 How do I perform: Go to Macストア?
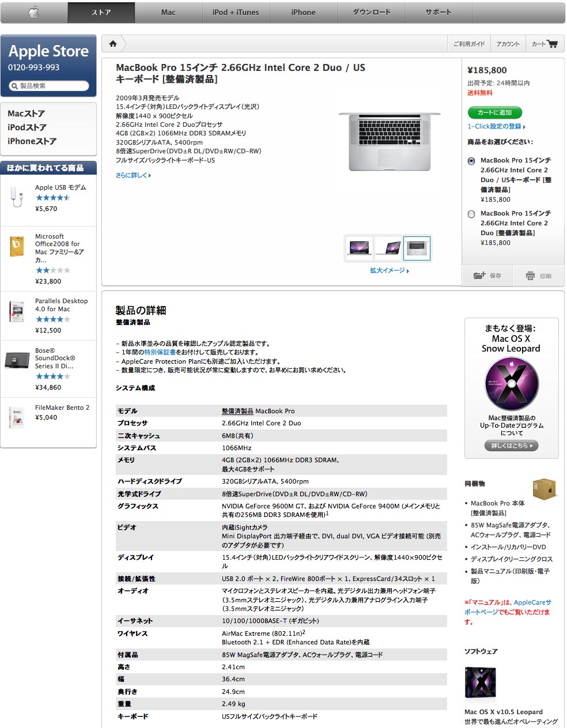pyautogui.click(x=26, y=114)
